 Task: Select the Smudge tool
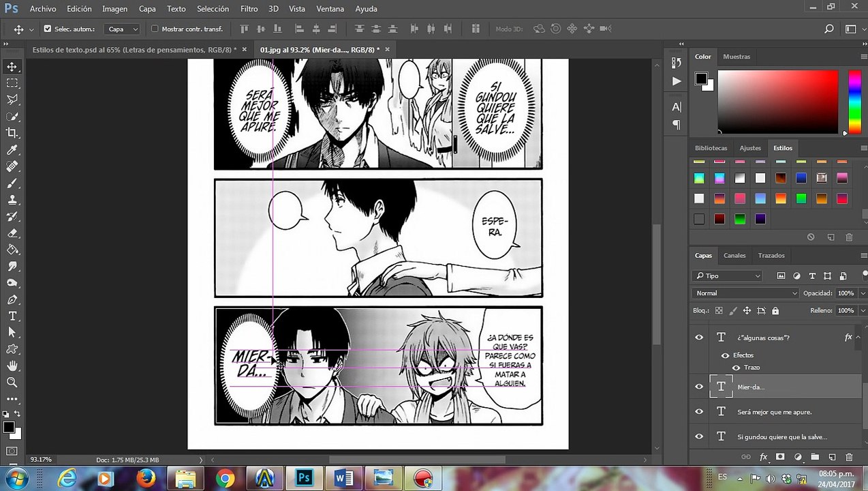(12, 267)
